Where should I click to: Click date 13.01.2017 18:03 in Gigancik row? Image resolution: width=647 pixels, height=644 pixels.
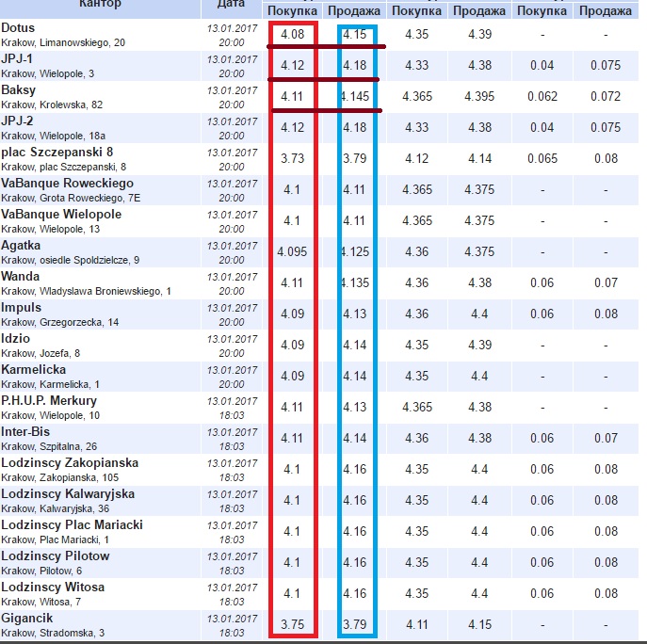[232, 626]
